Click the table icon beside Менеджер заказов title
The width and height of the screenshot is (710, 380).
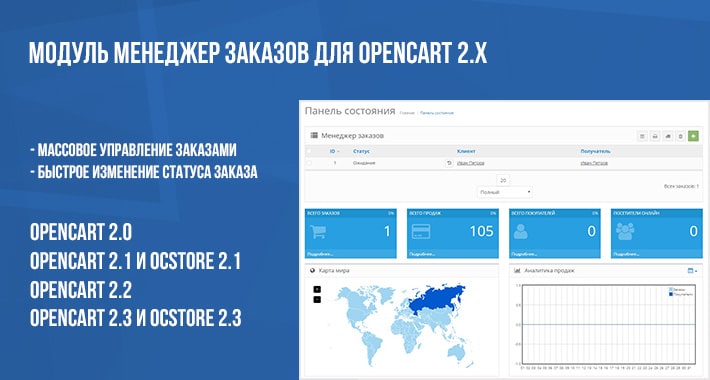click(x=314, y=135)
